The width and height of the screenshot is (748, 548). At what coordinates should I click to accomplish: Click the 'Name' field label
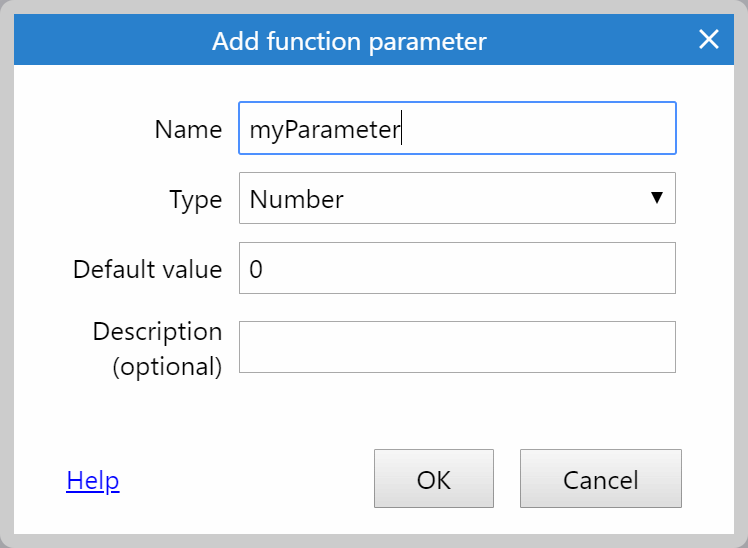click(x=188, y=129)
